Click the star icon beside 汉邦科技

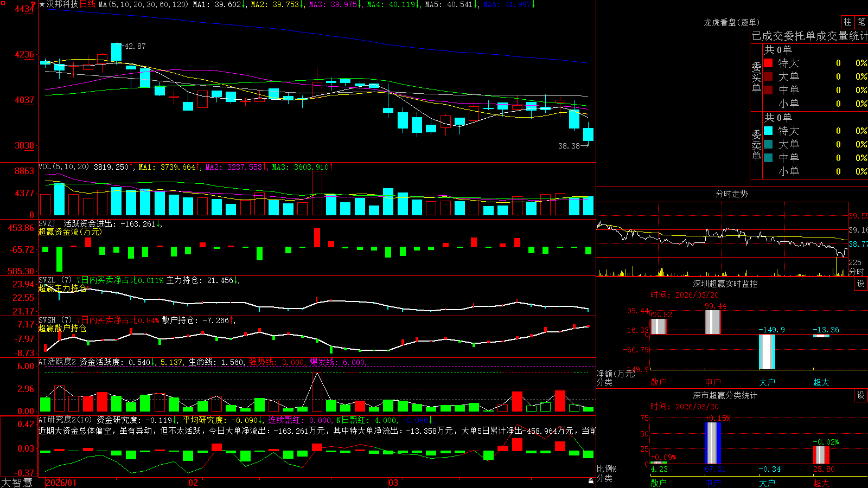coord(42,4)
